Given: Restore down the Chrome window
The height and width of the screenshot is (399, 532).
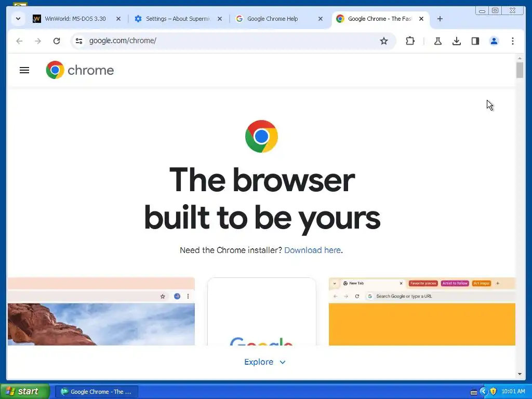Looking at the screenshot, I should coord(495,11).
